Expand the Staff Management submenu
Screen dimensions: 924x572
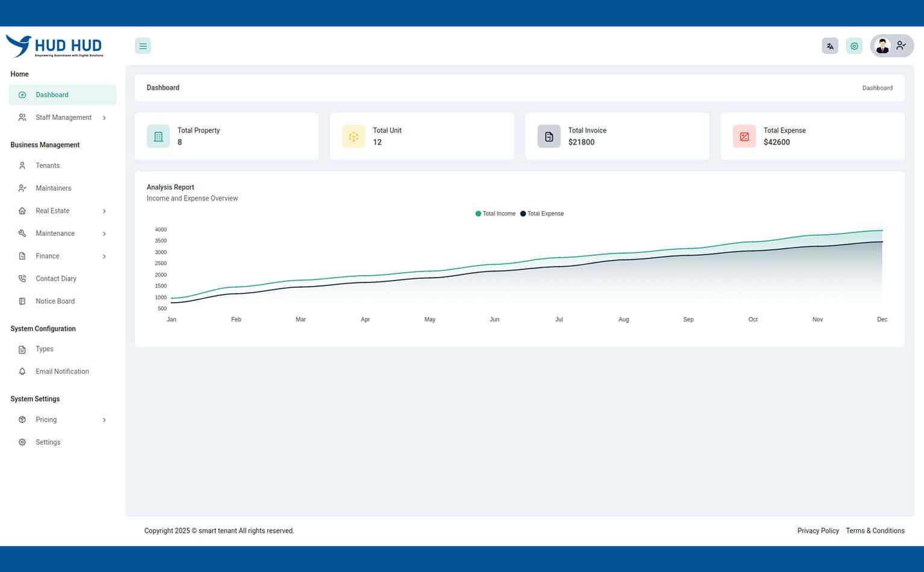click(x=63, y=117)
